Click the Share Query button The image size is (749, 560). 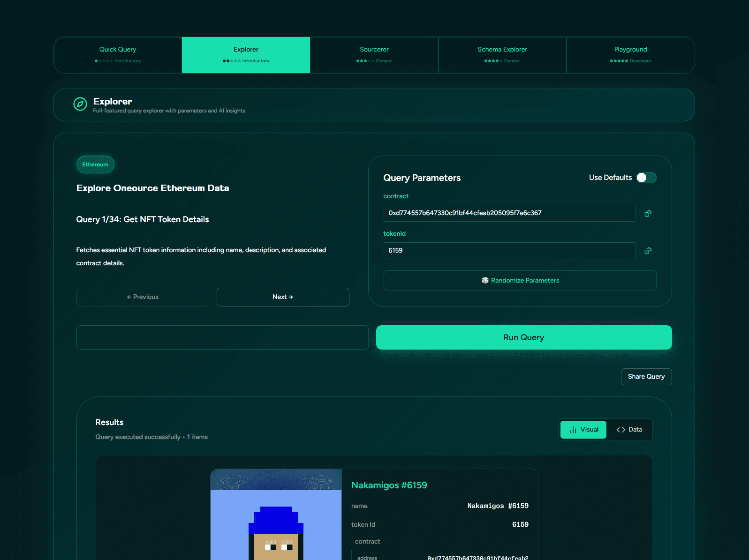[x=646, y=377]
